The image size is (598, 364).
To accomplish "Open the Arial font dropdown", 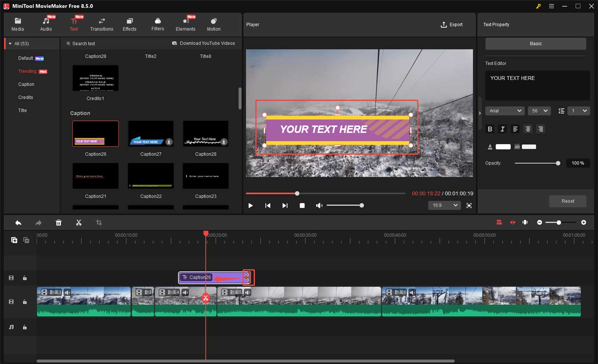I will (504, 110).
